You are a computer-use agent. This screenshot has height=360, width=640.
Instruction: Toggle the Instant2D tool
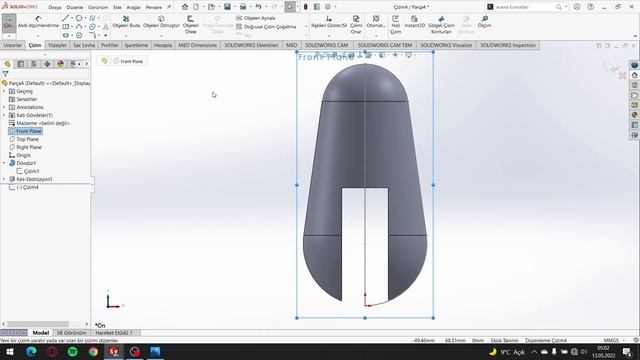[414, 22]
